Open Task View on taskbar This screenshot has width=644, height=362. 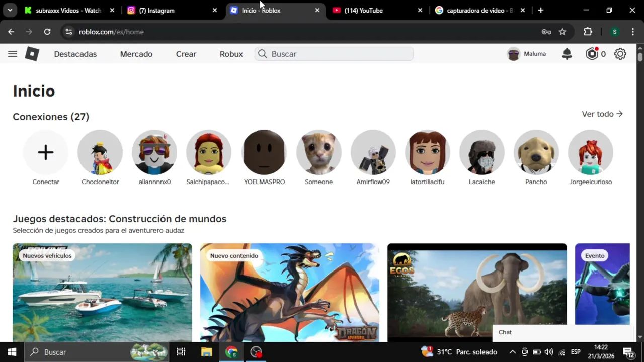(181, 352)
